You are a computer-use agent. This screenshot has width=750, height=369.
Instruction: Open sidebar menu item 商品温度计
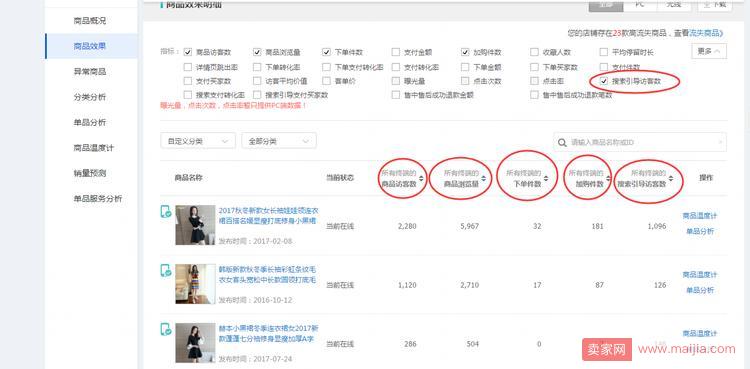(94, 148)
